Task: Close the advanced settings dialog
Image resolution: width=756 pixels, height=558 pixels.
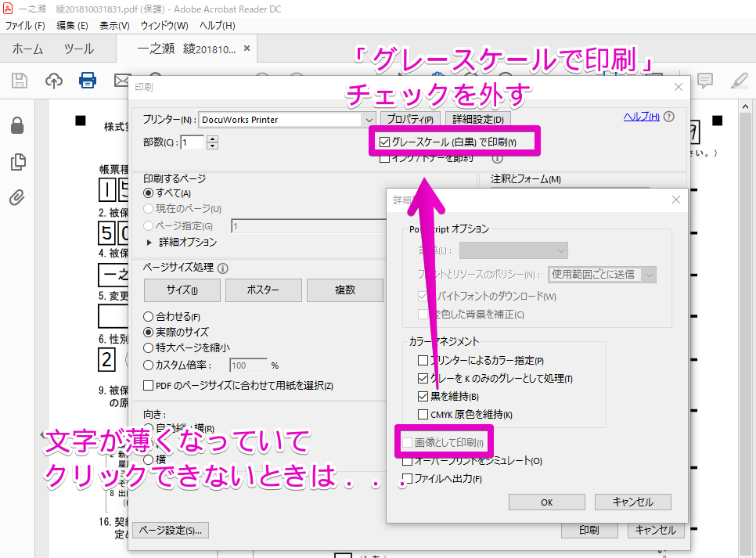Action: (x=676, y=200)
